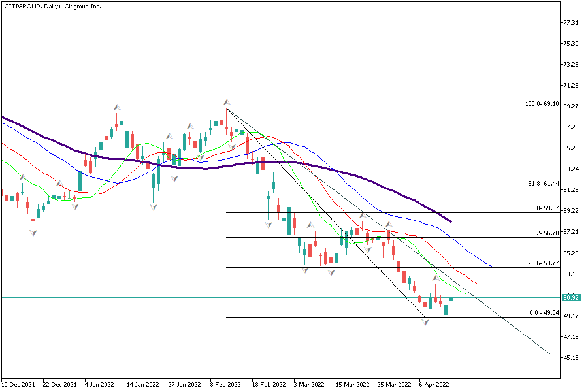Viewport: 588px width, 392px height.
Task: Click the 50.0- 59.07 Fibonacci level label
Action: pyautogui.click(x=542, y=209)
